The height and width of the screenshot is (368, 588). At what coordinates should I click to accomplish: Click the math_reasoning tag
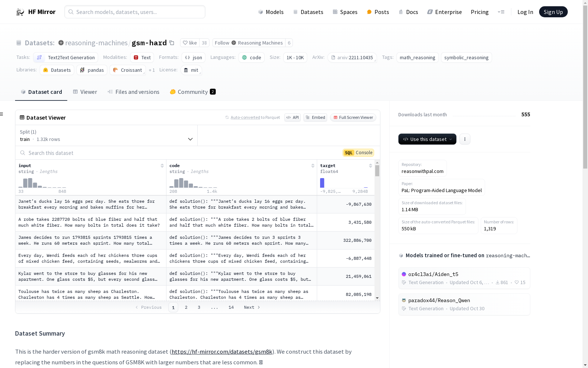tap(417, 57)
